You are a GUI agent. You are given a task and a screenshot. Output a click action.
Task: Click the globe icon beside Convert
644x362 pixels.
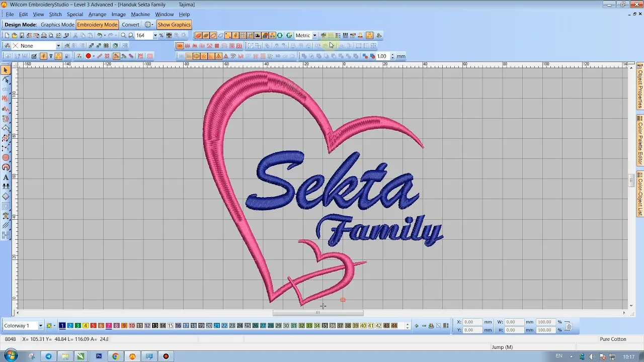point(148,25)
